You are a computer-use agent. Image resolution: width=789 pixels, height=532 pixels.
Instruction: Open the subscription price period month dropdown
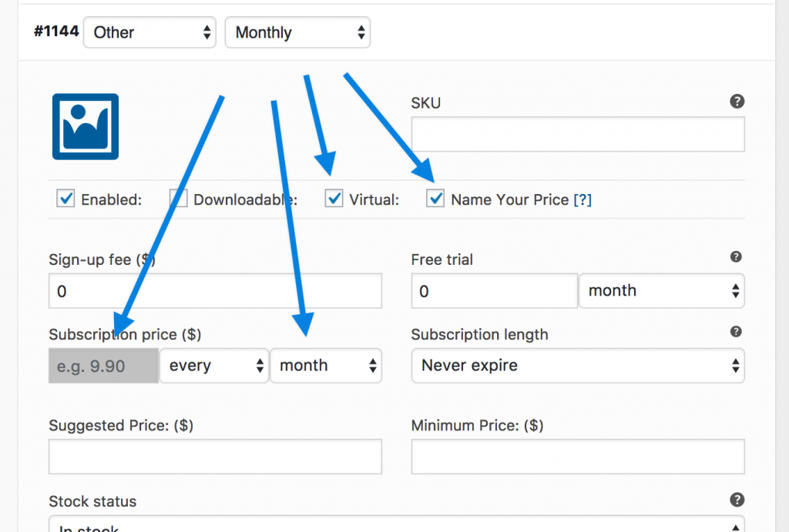pos(326,366)
